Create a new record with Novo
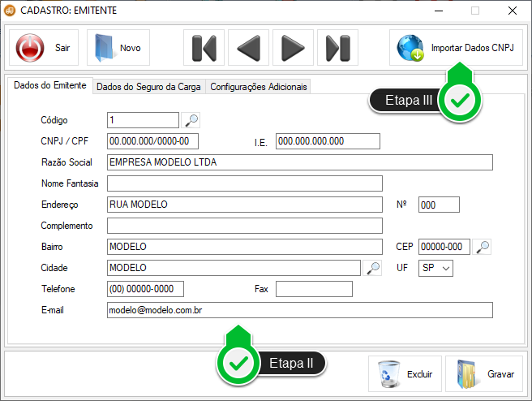532x401 pixels. tap(118, 48)
